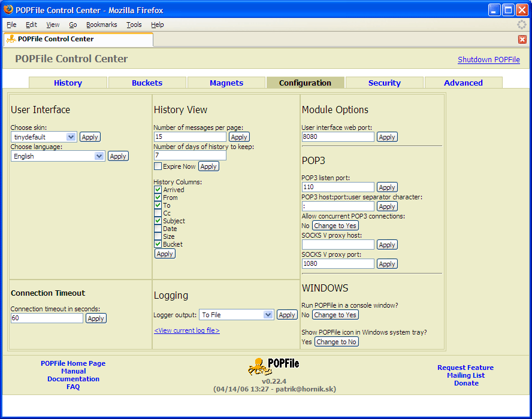
Task: Apply the Logger output setting
Action: 287,315
